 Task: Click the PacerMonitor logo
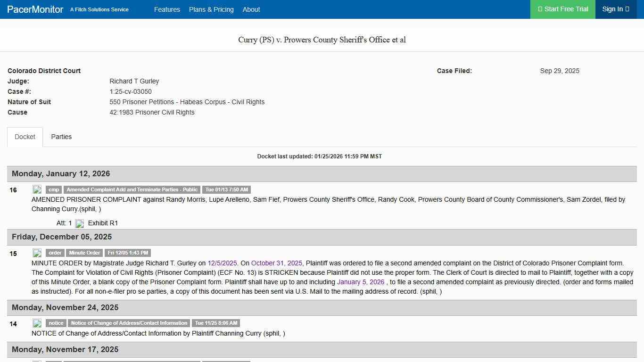pyautogui.click(x=34, y=9)
